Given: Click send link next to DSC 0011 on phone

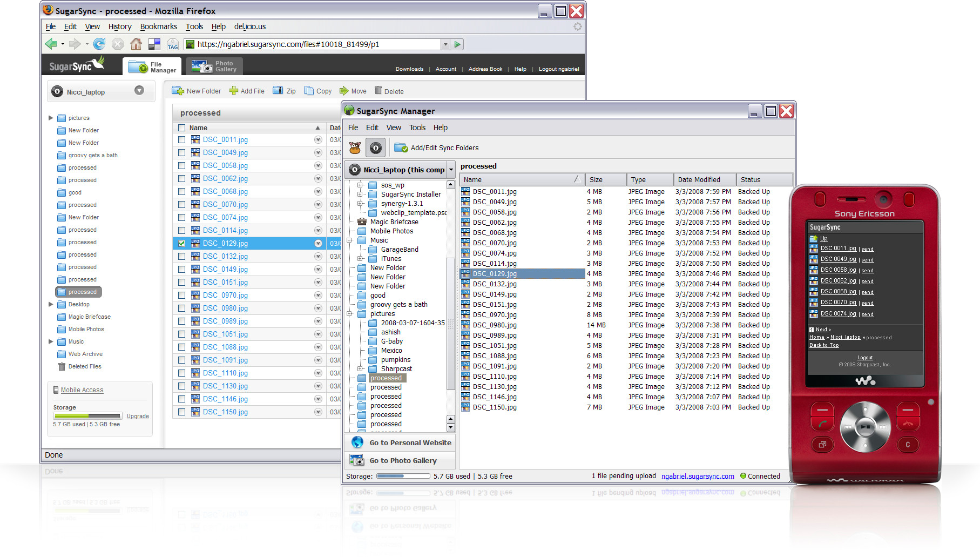Looking at the screenshot, I should coord(867,249).
